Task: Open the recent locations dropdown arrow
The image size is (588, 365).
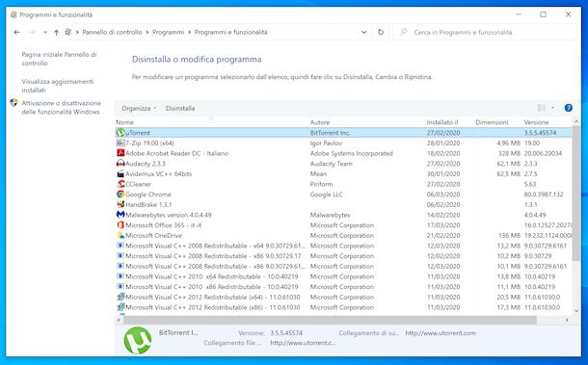Action: (x=45, y=32)
